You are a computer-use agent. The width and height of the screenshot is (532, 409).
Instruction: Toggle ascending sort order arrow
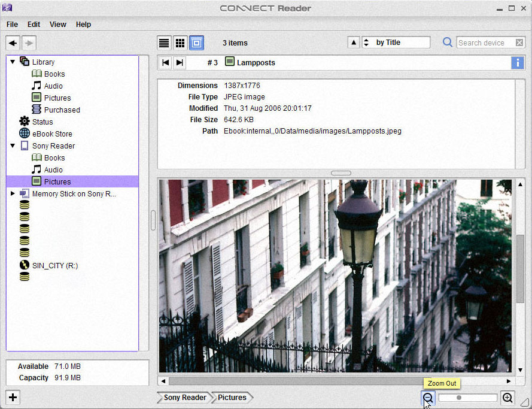pyautogui.click(x=354, y=43)
